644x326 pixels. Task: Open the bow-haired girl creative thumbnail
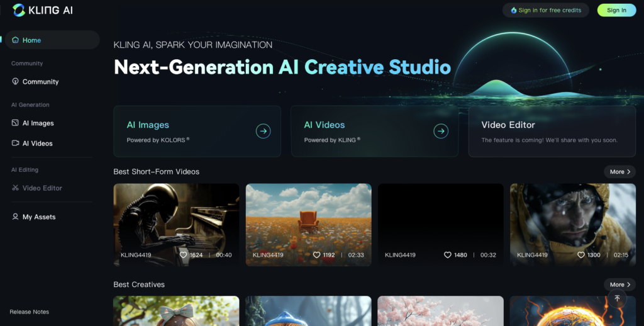(176, 311)
